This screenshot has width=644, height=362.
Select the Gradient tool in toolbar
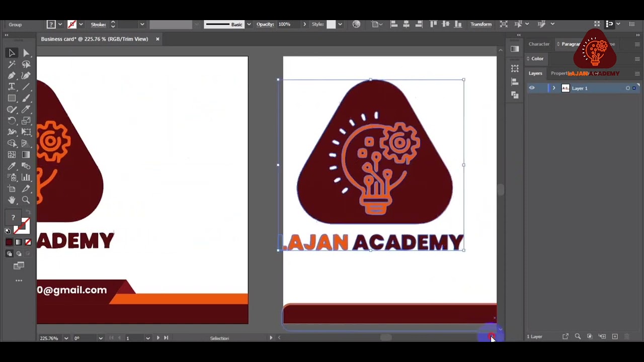pos(26,155)
